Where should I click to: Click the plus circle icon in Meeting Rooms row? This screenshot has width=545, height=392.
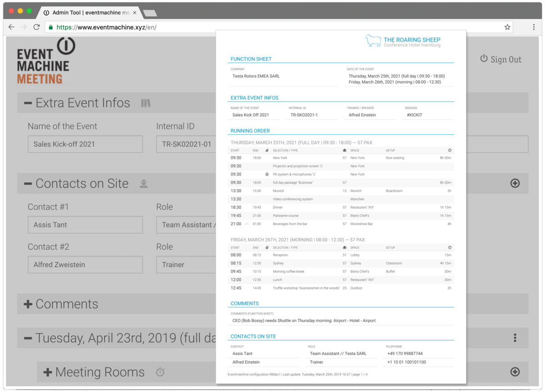pos(515,372)
